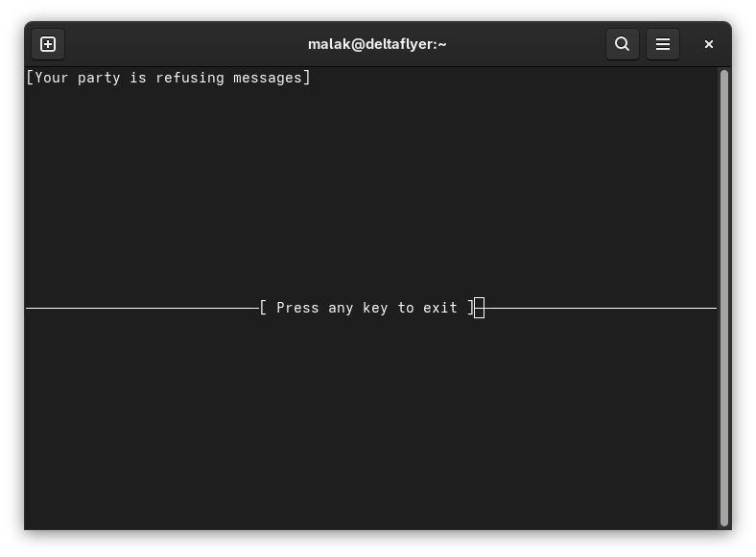The width and height of the screenshot is (756, 557).
Task: Click the word "Press" in the exit prompt
Action: coord(297,308)
